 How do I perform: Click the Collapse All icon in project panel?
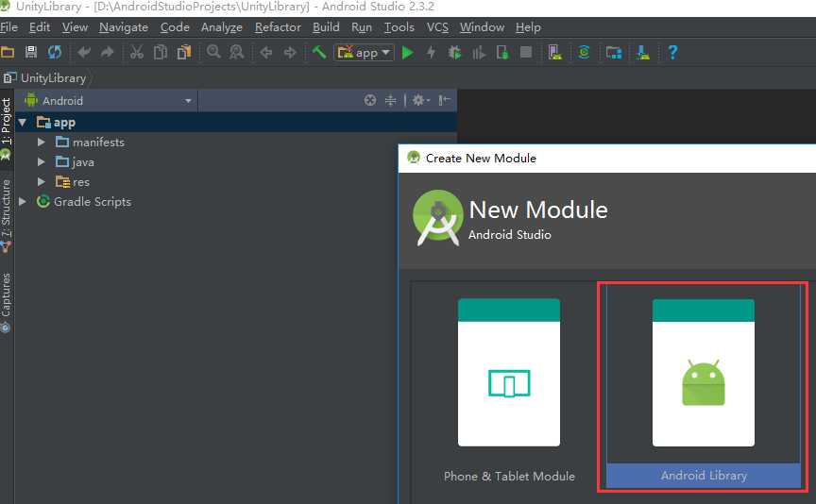[x=390, y=100]
